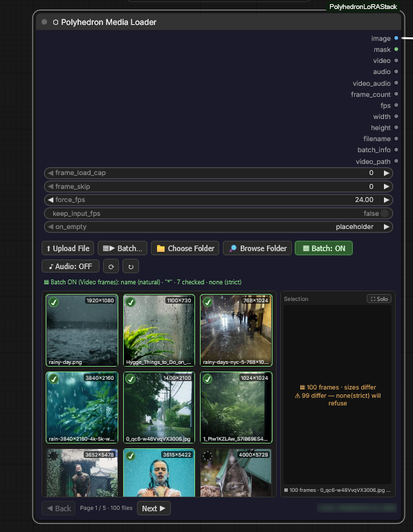Click the Solo button in Selection panel

tap(379, 299)
